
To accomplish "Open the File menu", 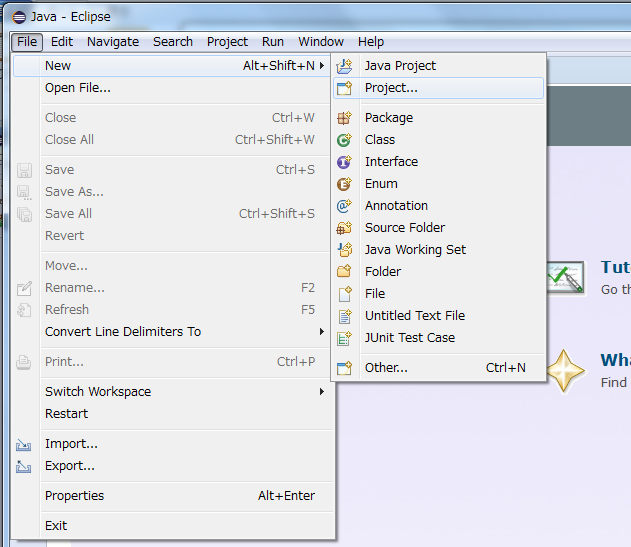I will pyautogui.click(x=27, y=42).
